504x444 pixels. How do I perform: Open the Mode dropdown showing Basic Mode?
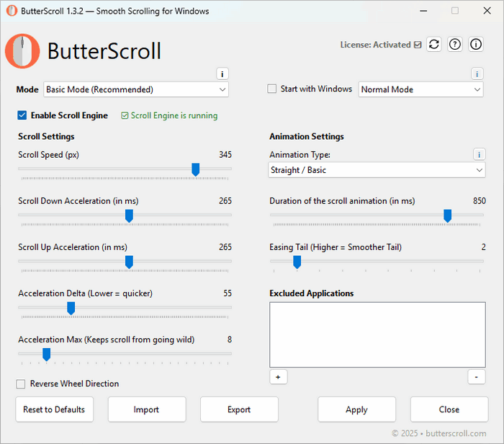point(136,90)
